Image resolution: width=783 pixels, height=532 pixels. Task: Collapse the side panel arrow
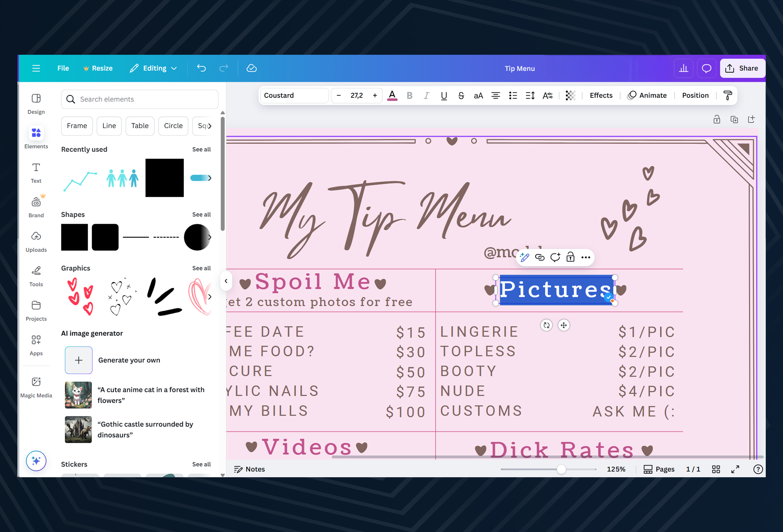tap(226, 281)
